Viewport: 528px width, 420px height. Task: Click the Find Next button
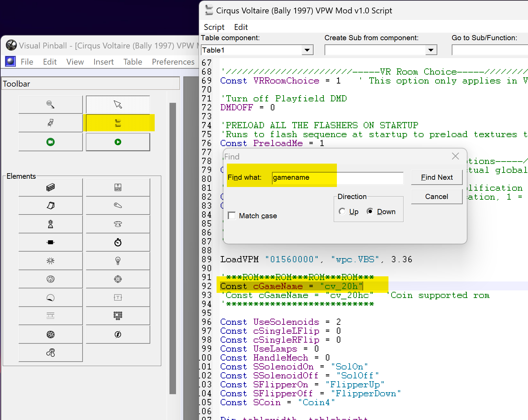(x=437, y=177)
